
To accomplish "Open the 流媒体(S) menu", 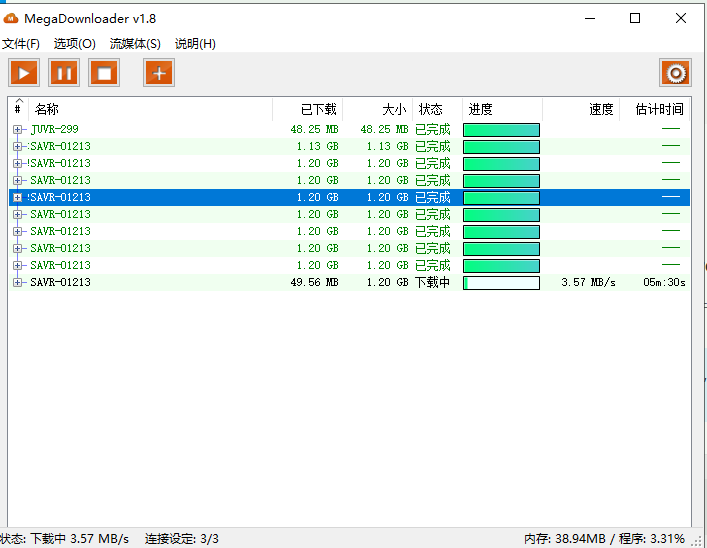I will (x=135, y=44).
